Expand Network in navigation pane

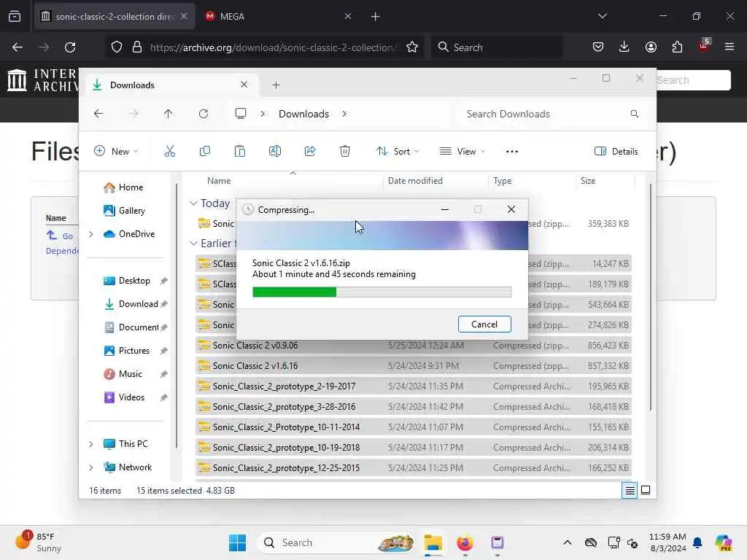[x=90, y=467]
